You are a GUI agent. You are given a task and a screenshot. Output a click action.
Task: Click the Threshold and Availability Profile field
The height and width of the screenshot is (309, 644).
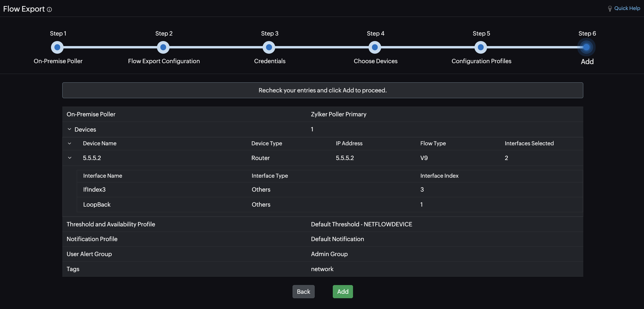(x=111, y=224)
